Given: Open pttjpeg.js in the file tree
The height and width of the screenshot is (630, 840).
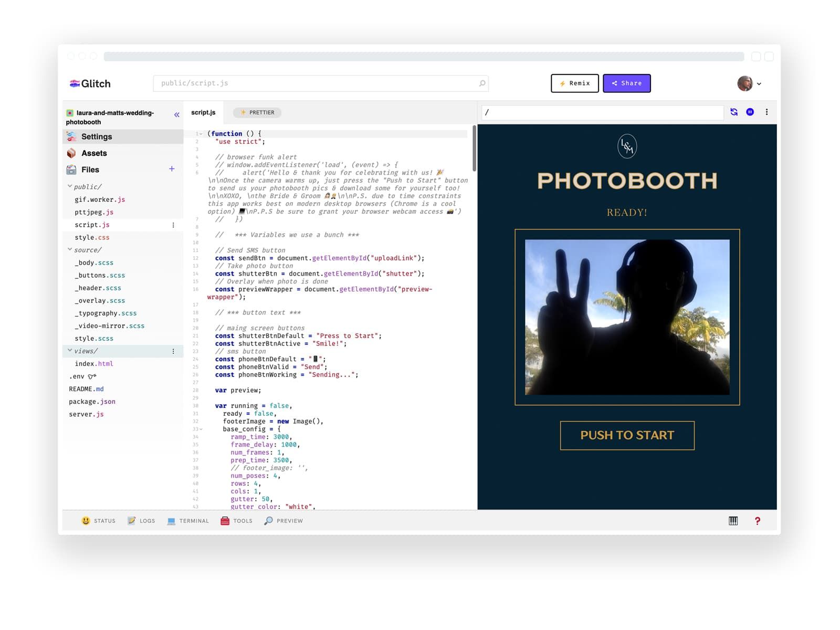Looking at the screenshot, I should 94,212.
